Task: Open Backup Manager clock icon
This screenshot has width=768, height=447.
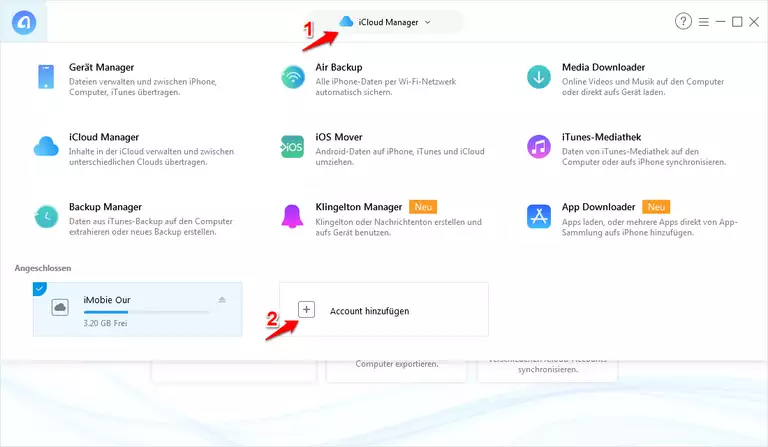Action: pyautogui.click(x=46, y=216)
